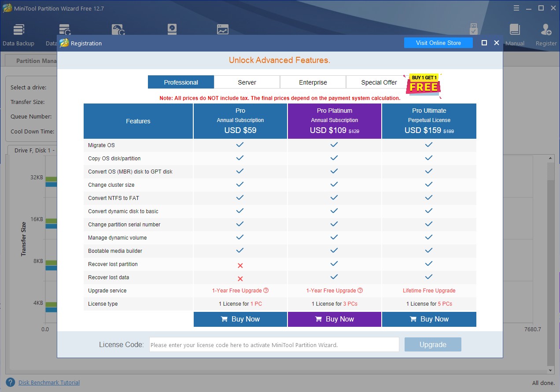Viewport: 560px width, 392px height.
Task: Maximize the Registration dialog
Action: click(484, 43)
